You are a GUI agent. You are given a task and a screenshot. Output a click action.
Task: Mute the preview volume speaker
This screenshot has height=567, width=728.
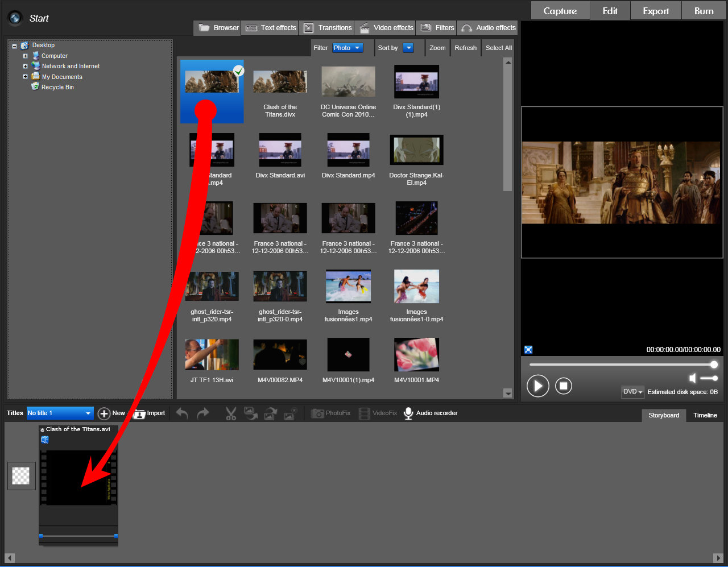coord(693,378)
